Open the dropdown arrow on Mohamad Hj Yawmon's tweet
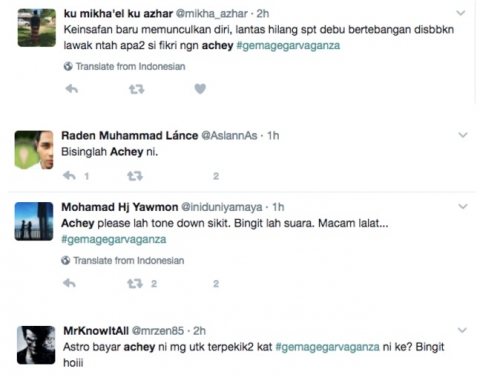This screenshot has width=480, height=378. 463,207
